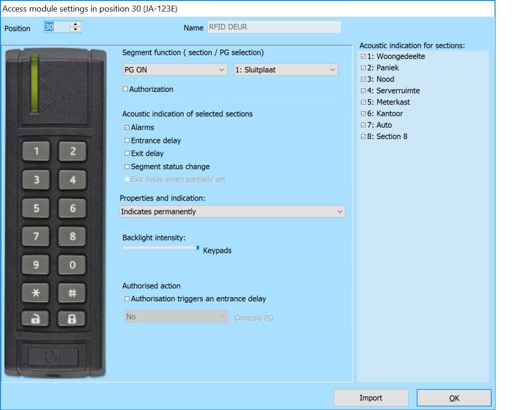Click keypad key 4 on device image
532x410 pixels.
(73, 180)
